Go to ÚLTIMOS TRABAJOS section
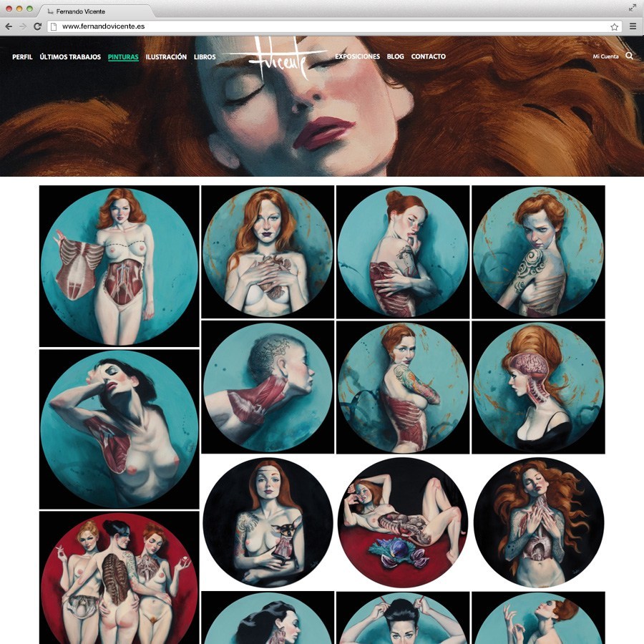The image size is (644, 644). point(70,57)
